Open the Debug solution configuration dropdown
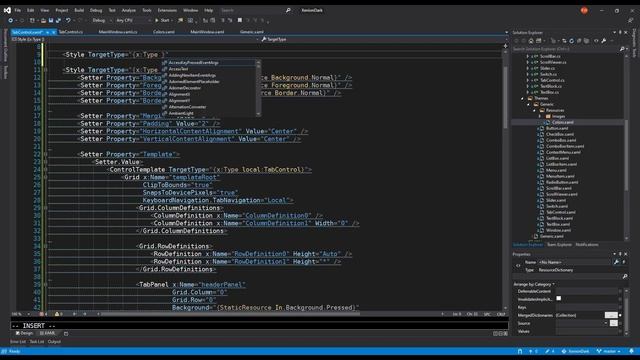This screenshot has width=640, height=360. [101, 20]
